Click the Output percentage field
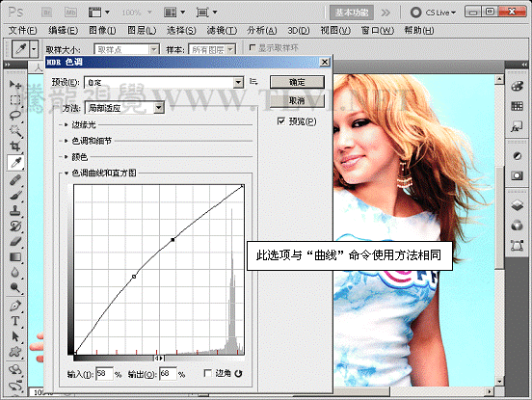Image resolution: width=532 pixels, height=400 pixels. (x=168, y=374)
